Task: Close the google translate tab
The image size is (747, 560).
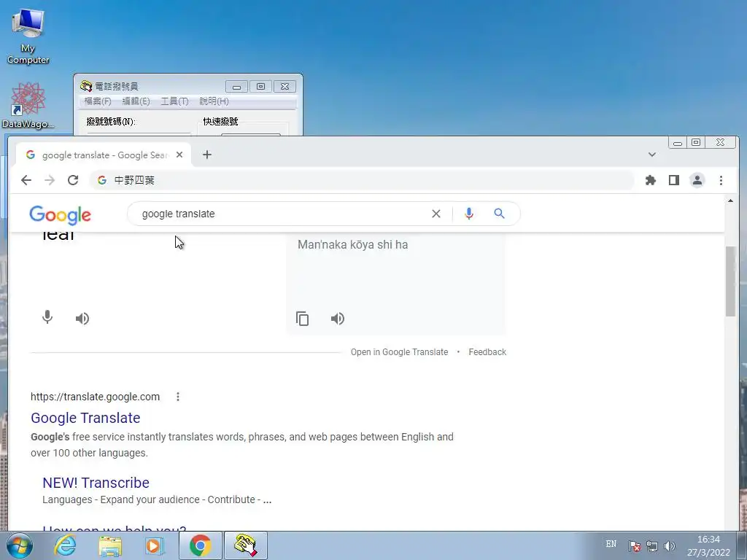Action: click(x=179, y=155)
